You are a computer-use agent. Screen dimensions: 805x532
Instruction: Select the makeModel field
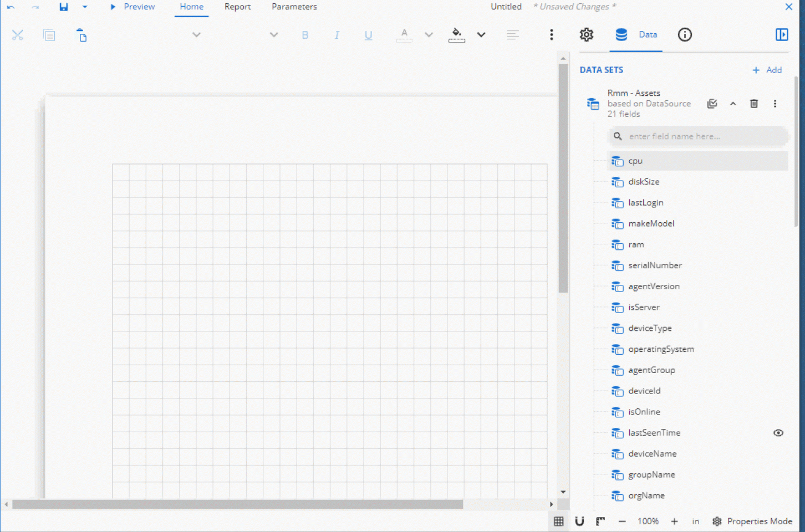pyautogui.click(x=697, y=223)
